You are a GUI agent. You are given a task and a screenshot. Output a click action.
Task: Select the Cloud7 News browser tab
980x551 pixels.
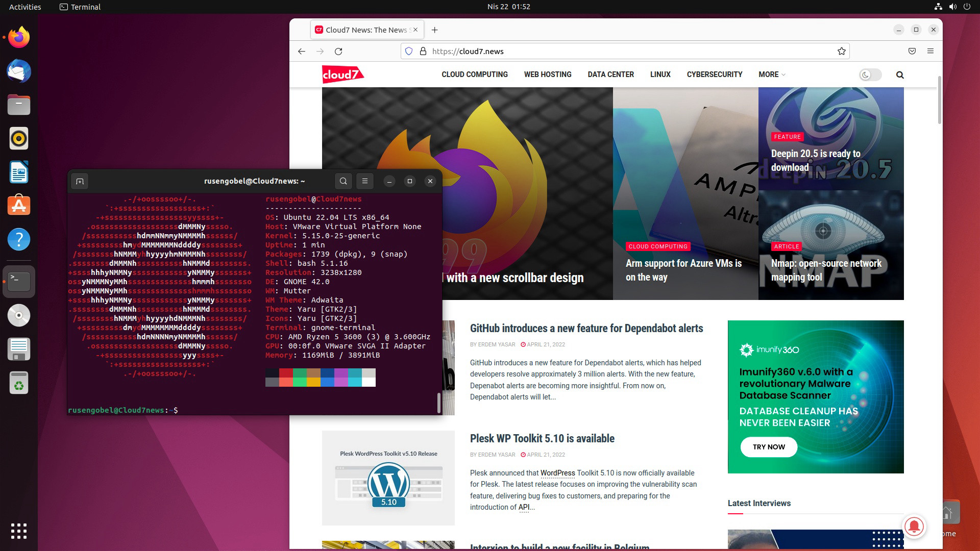click(x=366, y=30)
